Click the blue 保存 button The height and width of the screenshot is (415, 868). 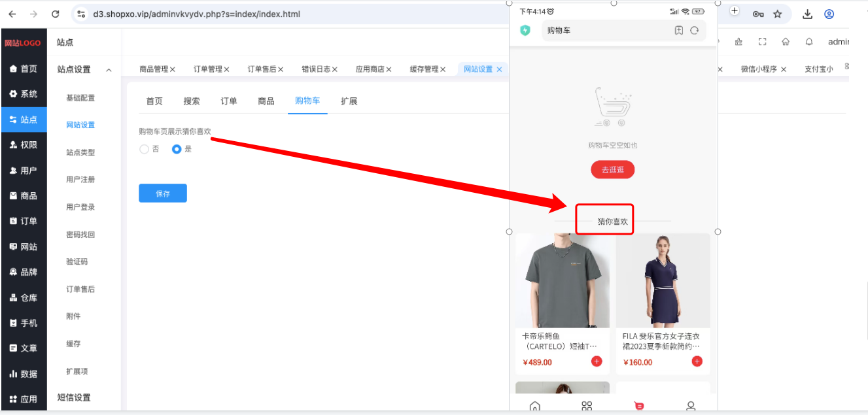[163, 193]
